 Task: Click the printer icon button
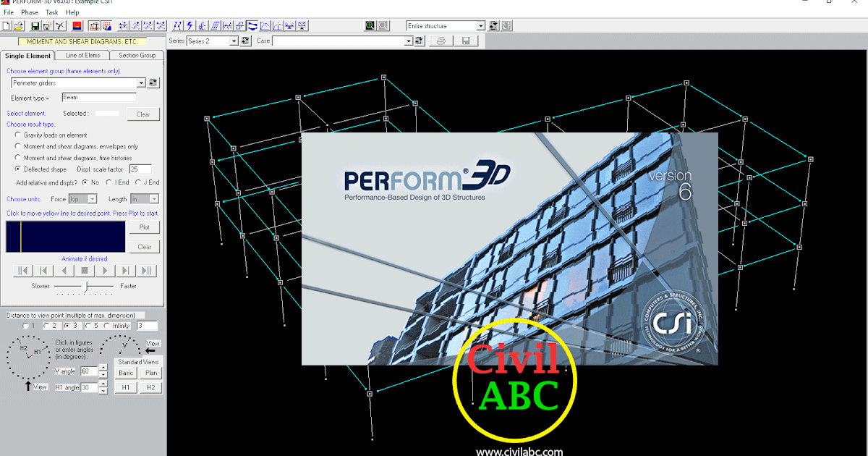[x=440, y=41]
